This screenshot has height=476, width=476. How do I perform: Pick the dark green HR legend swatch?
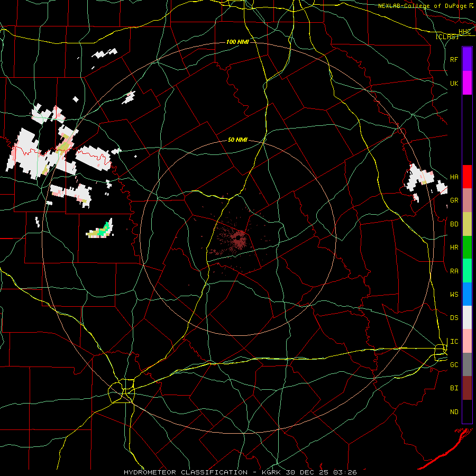(467, 248)
